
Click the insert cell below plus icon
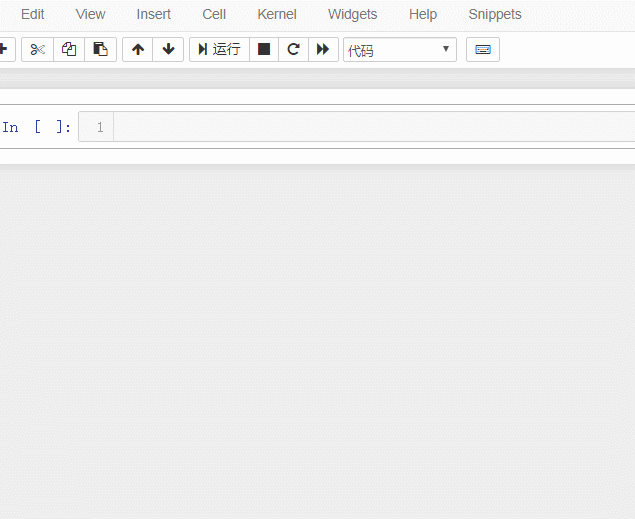click(6, 49)
